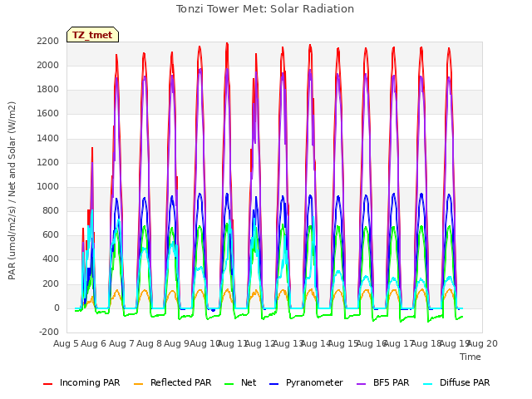532x399 pixels.
Task: Click the 800 y-axis tick label
Action: point(51,211)
